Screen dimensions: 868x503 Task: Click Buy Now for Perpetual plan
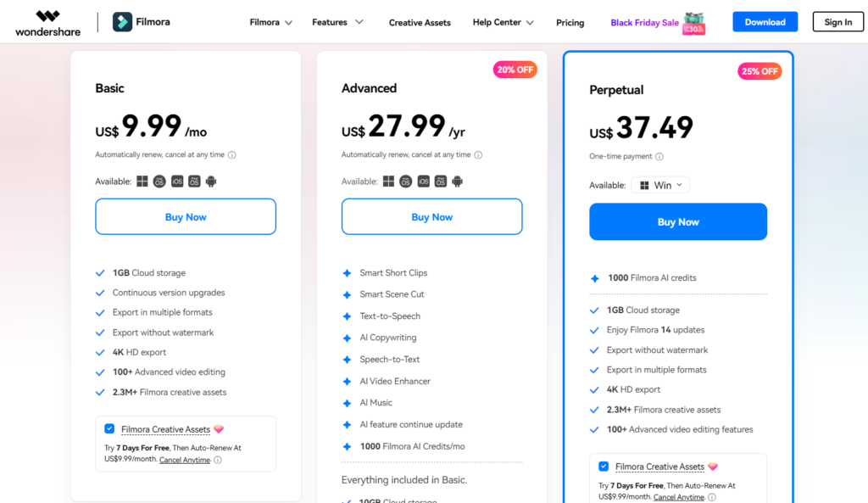coord(678,221)
